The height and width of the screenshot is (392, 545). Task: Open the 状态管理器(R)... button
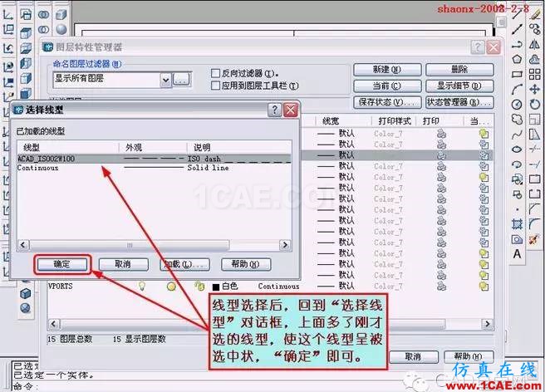click(459, 102)
